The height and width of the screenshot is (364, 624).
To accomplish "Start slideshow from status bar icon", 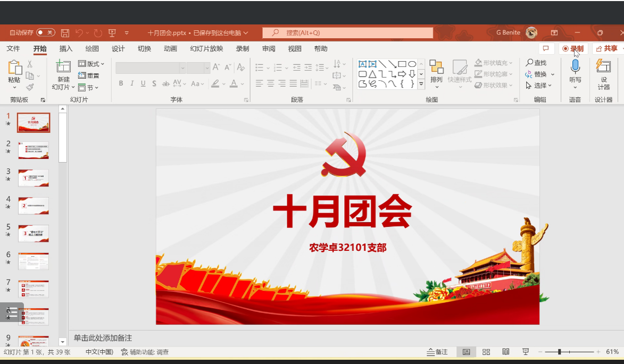I will click(x=526, y=352).
